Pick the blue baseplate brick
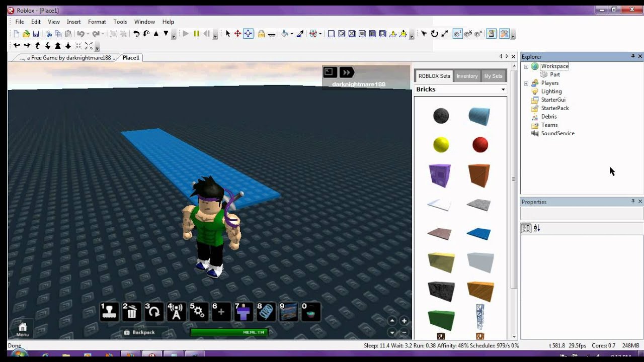The height and width of the screenshot is (362, 644). pyautogui.click(x=478, y=234)
